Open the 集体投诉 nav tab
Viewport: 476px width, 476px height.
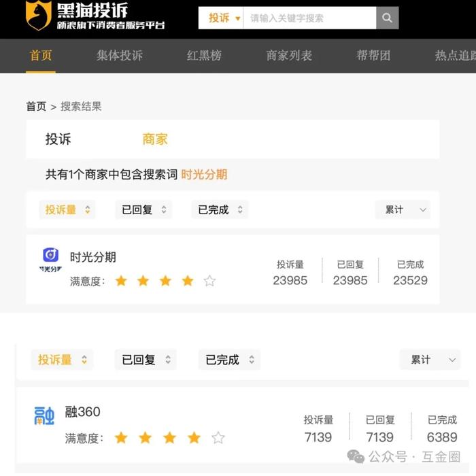120,56
